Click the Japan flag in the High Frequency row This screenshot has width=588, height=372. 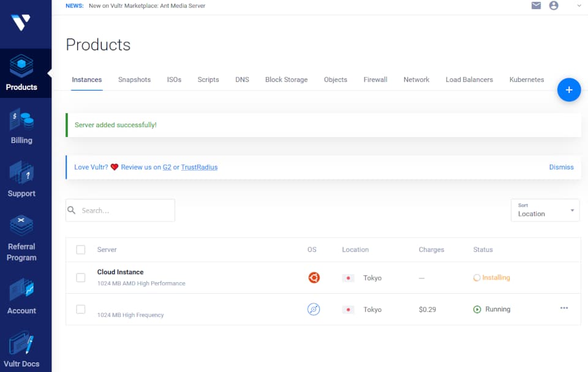pos(349,310)
